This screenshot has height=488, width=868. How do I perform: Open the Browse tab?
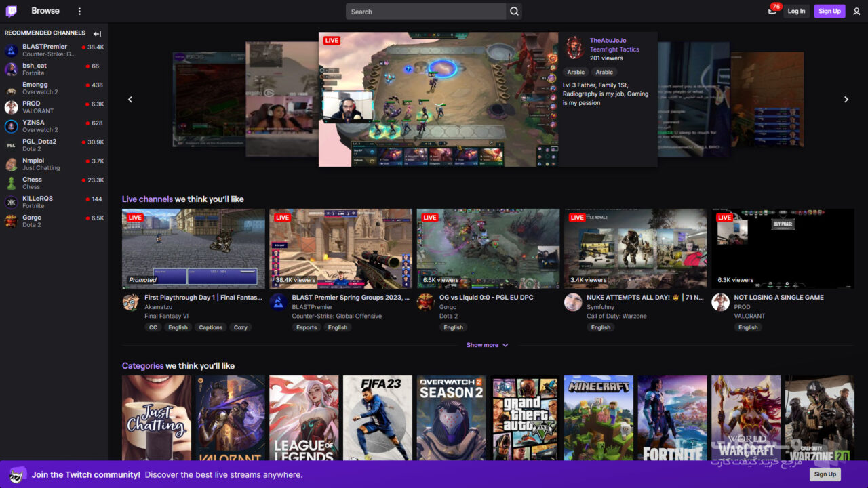pos(45,11)
